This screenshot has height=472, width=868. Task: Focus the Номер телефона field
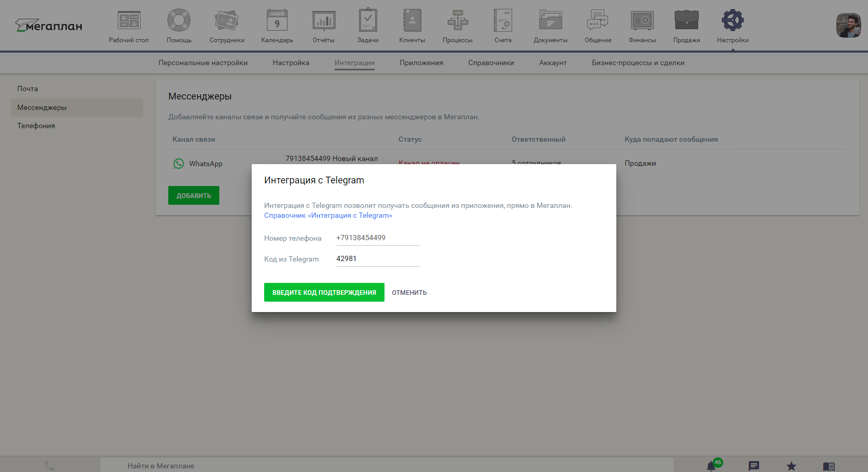378,238
